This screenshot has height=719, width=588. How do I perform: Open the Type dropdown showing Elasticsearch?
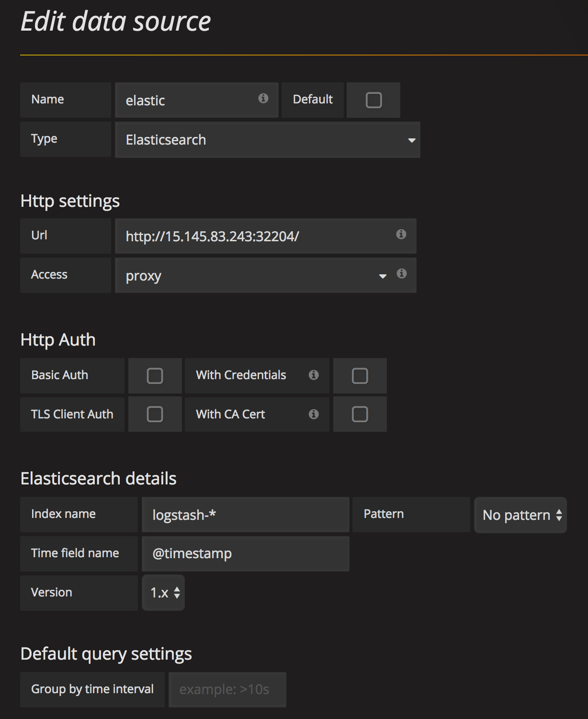click(268, 140)
